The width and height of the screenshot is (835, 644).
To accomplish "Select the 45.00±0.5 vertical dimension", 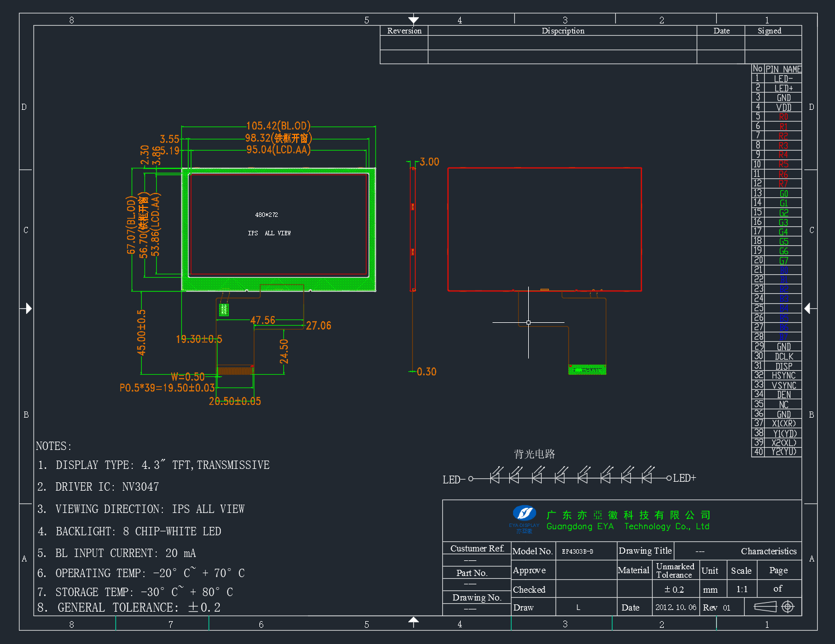I will (142, 333).
